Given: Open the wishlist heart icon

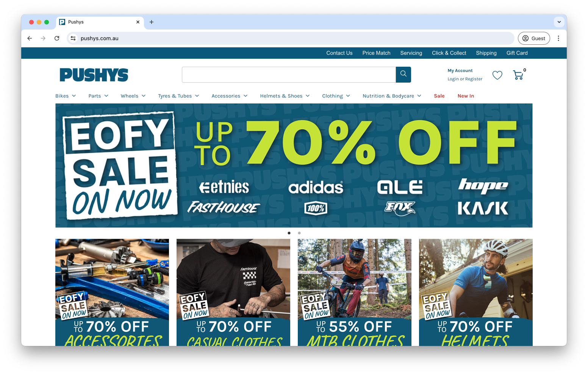Looking at the screenshot, I should tap(497, 75).
